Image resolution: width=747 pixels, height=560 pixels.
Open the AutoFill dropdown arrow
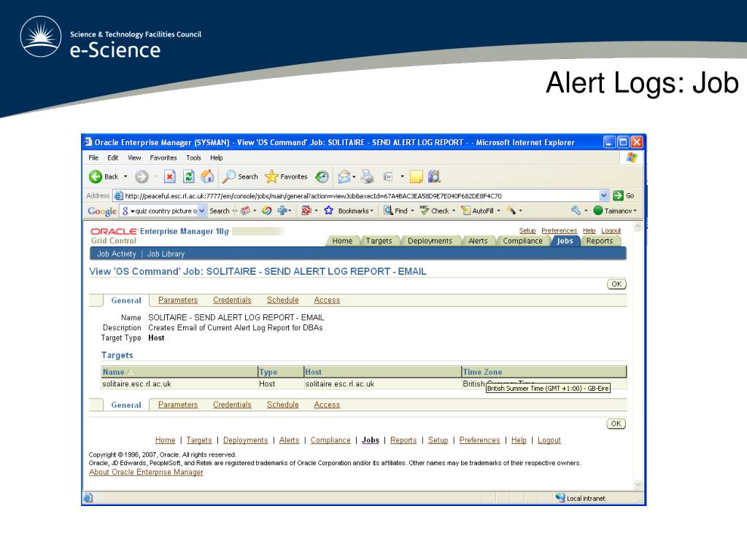(498, 211)
